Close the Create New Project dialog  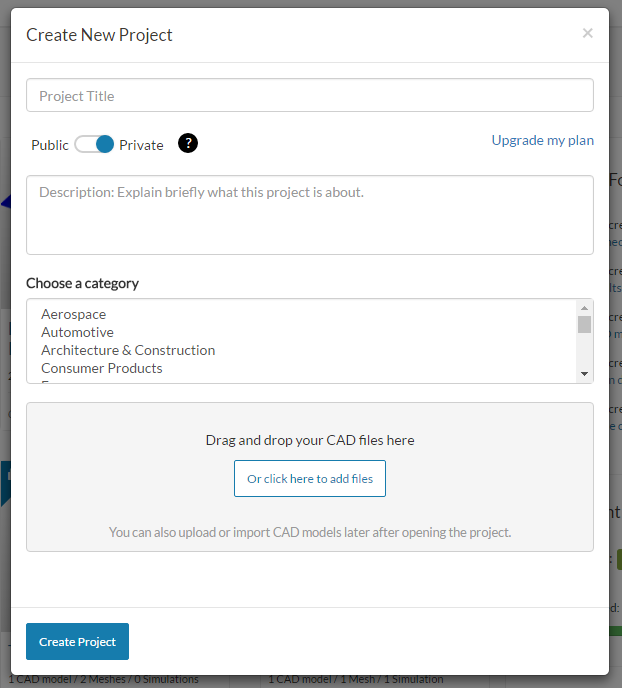[587, 33]
